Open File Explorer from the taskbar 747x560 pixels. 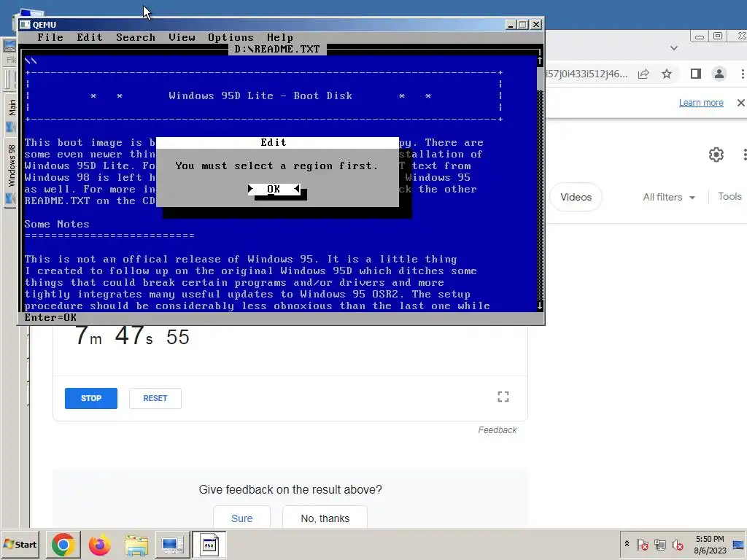(x=136, y=544)
